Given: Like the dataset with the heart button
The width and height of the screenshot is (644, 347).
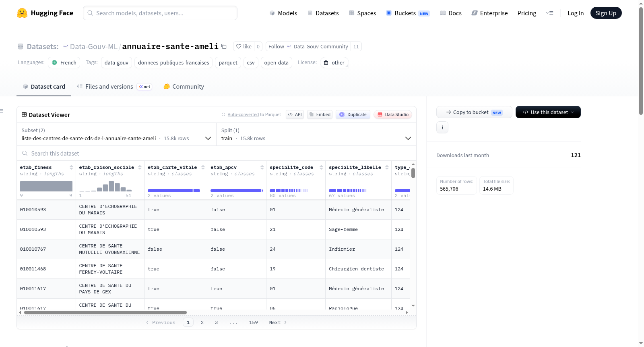Looking at the screenshot, I should [244, 46].
